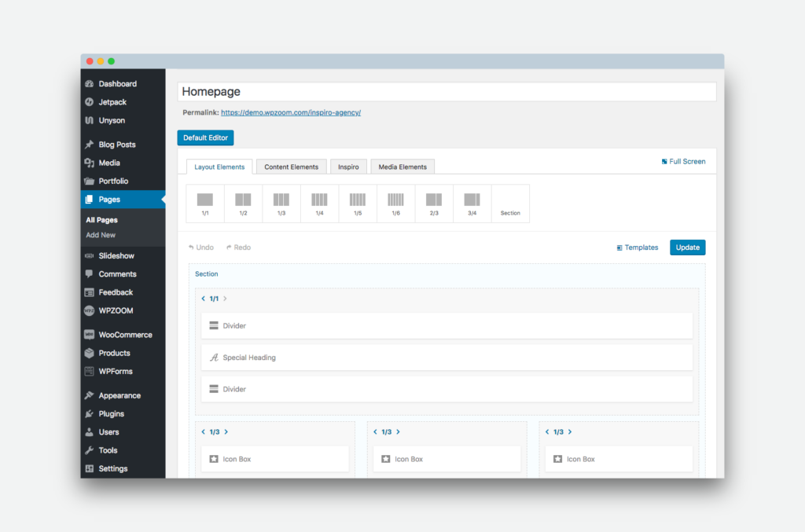Click the Blog Posts pin icon

[90, 144]
